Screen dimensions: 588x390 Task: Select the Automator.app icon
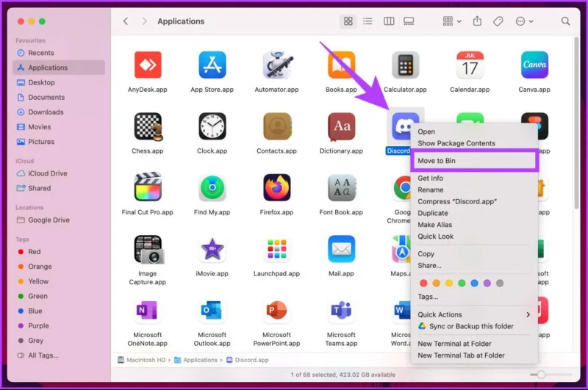coord(277,65)
